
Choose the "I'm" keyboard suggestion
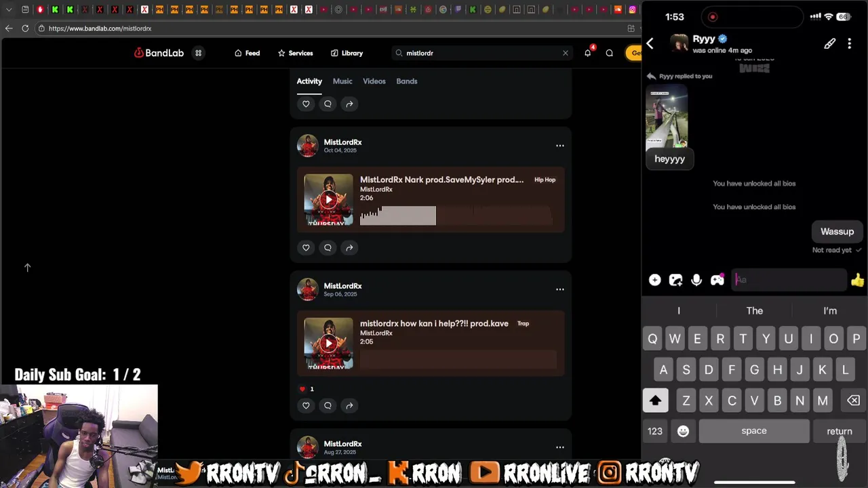[830, 310]
